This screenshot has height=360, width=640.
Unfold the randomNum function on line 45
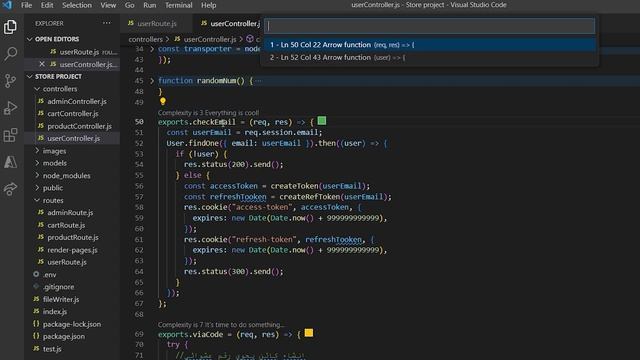tap(152, 81)
